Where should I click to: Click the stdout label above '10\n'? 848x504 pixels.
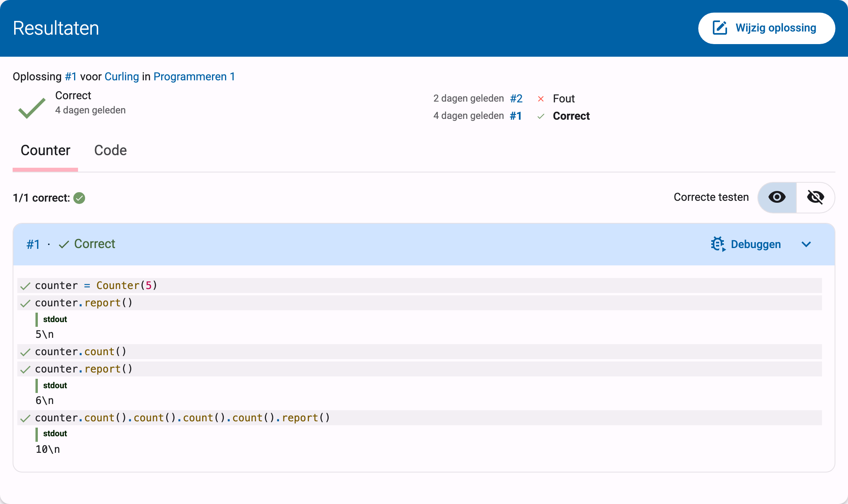(55, 434)
